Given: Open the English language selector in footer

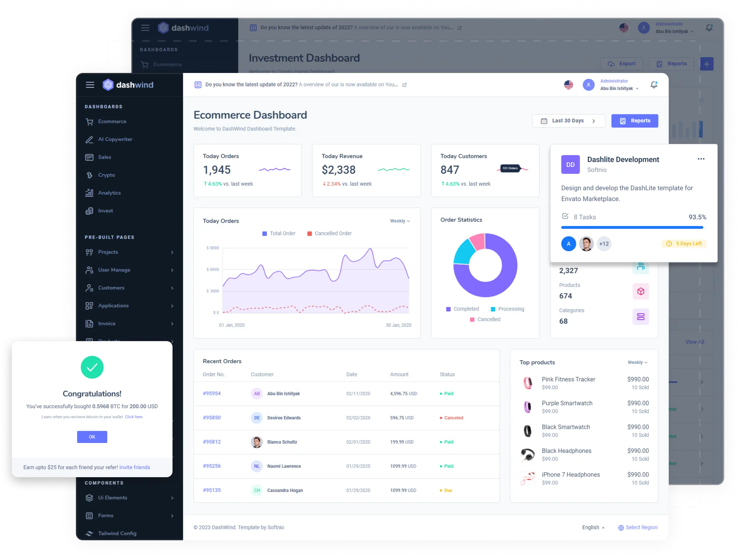Looking at the screenshot, I should click(x=593, y=527).
